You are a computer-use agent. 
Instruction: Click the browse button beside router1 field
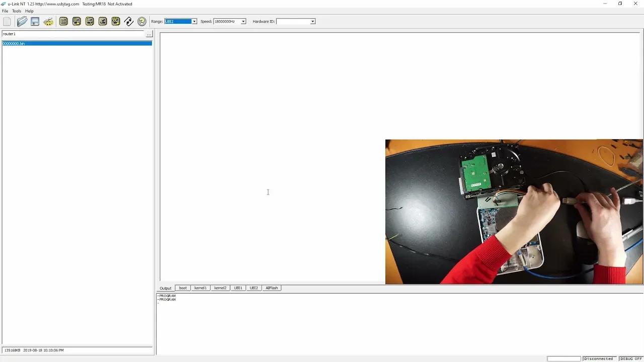tap(149, 34)
